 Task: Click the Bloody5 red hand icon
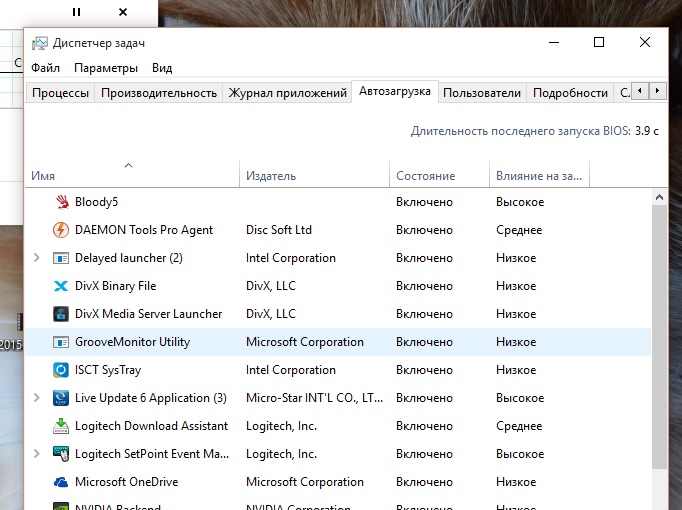(62, 202)
